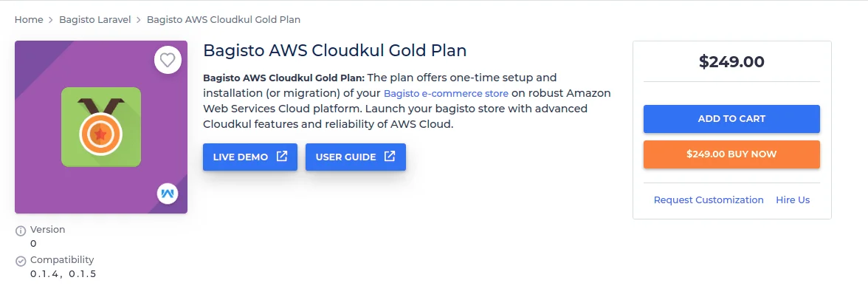Image resolution: width=868 pixels, height=300 pixels.
Task: Click the $249.00 Buy Now button
Action: tap(731, 154)
